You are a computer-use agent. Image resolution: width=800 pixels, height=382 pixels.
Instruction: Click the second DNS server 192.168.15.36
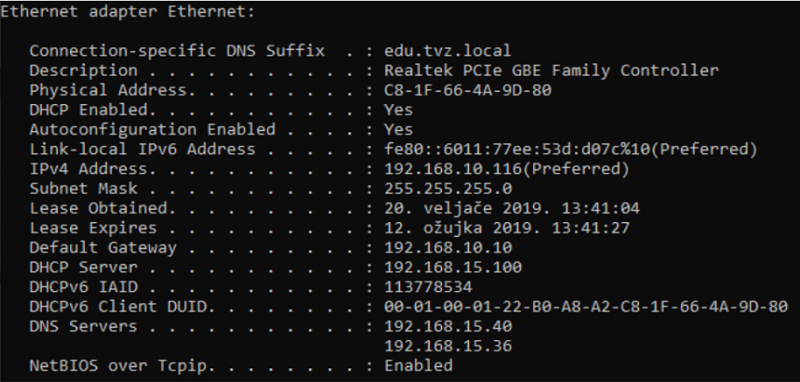pos(448,346)
